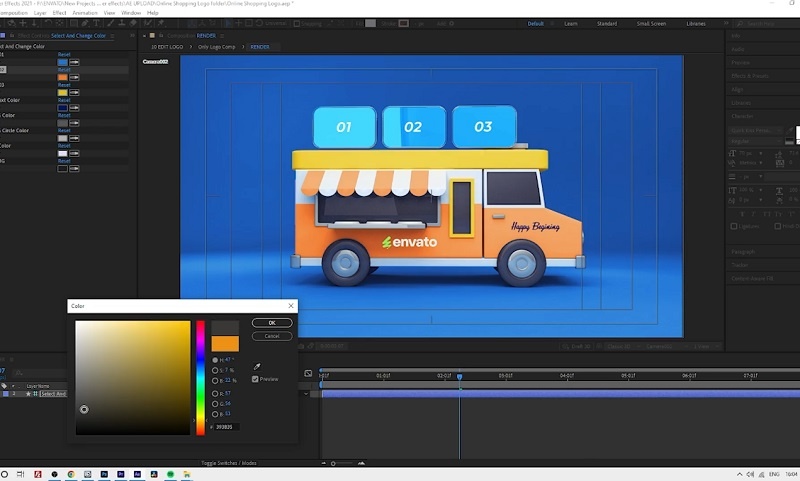Select the B brightness radio button
800x481 pixels.
215,380
